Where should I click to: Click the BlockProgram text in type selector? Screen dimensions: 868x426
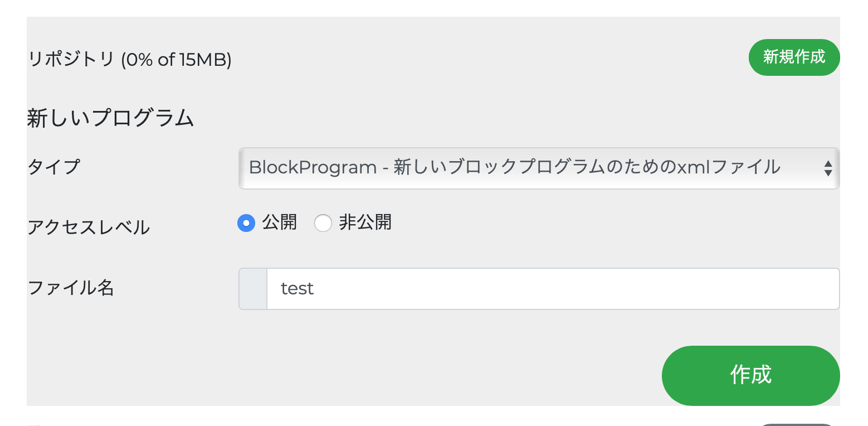click(313, 167)
